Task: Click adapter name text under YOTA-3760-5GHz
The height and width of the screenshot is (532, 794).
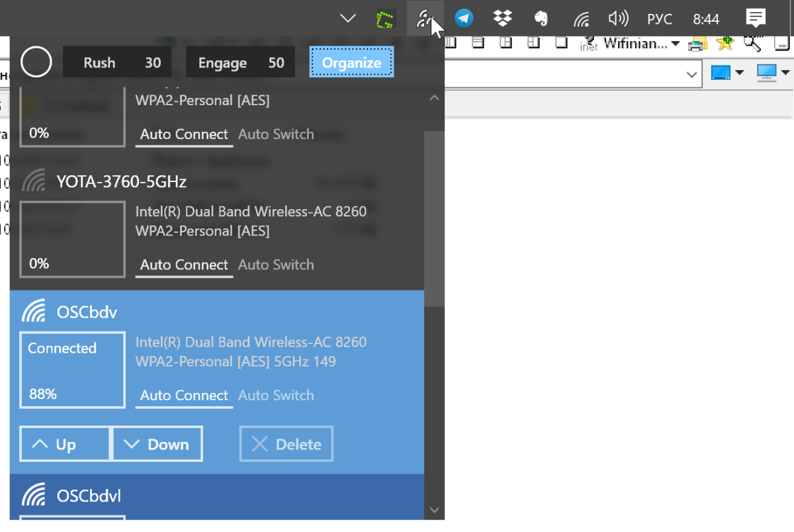Action: [x=251, y=212]
